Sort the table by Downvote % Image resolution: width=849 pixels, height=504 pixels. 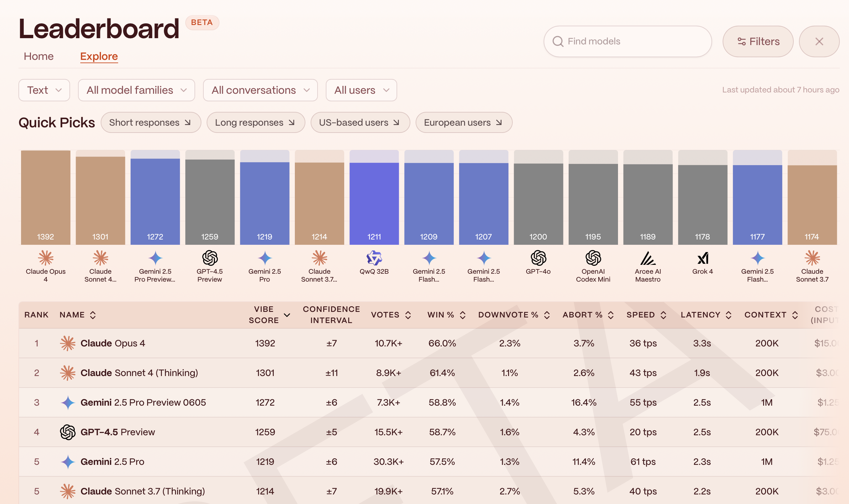pyautogui.click(x=514, y=315)
